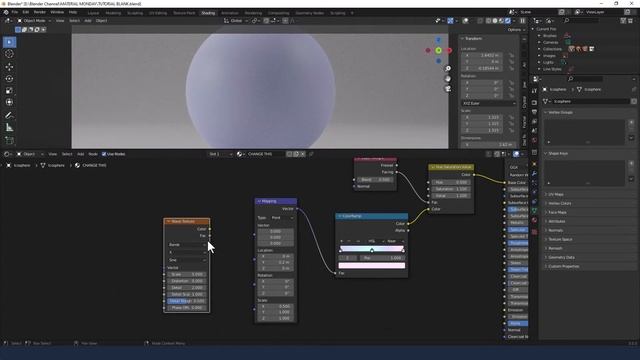640x360 pixels.
Task: Toggle snapping magnet in viewport header
Action: pos(266,20)
